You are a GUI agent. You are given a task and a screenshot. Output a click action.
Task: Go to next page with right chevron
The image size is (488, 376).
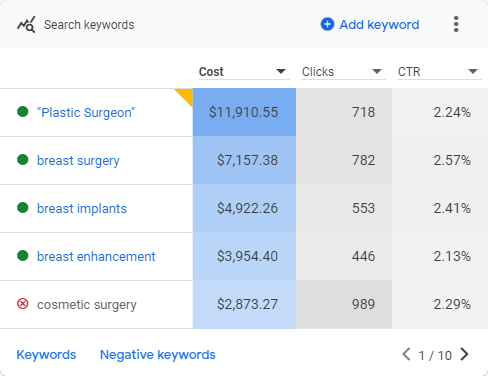pyautogui.click(x=464, y=354)
